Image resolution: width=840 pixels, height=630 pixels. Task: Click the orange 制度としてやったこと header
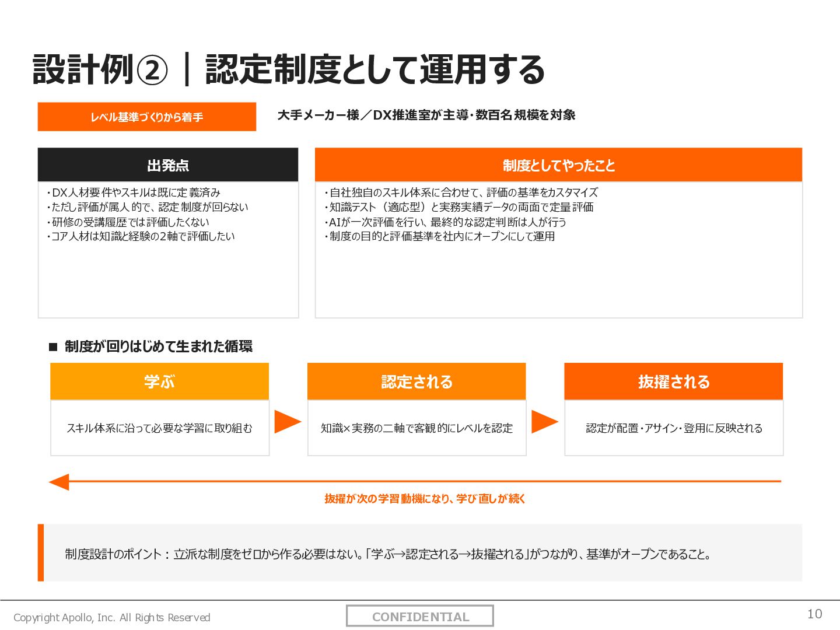coord(559,165)
